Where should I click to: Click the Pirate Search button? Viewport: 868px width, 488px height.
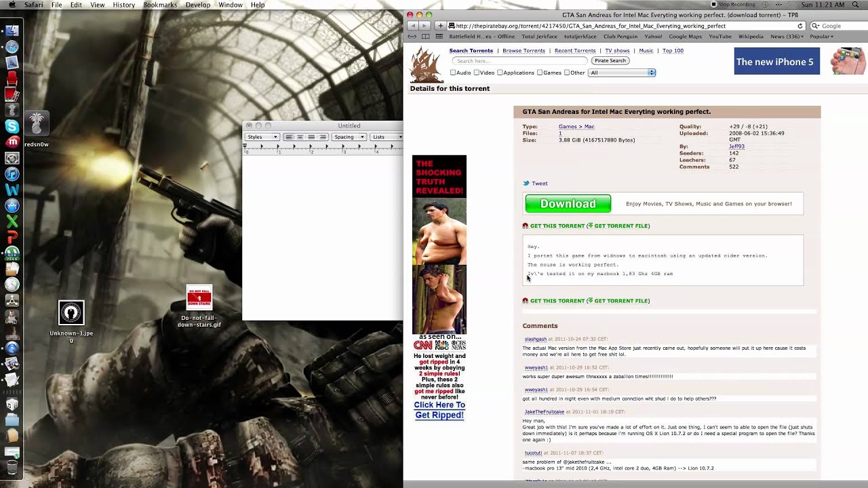pos(610,61)
